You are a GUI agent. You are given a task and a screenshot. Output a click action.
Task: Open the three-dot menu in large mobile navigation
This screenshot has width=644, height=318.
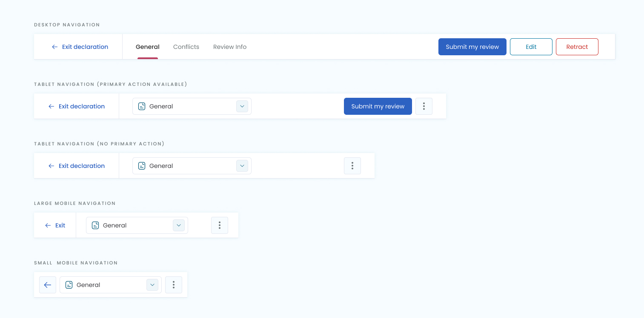point(220,225)
